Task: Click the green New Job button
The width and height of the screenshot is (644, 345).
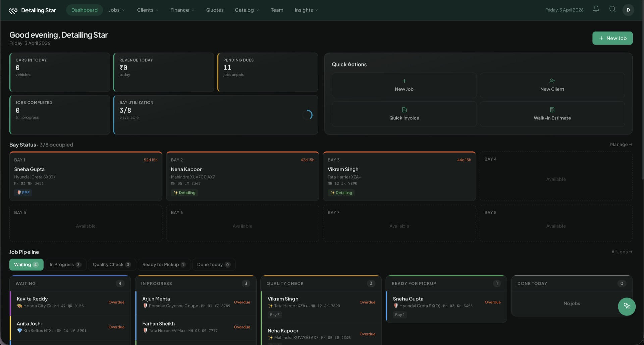Action: coord(612,38)
